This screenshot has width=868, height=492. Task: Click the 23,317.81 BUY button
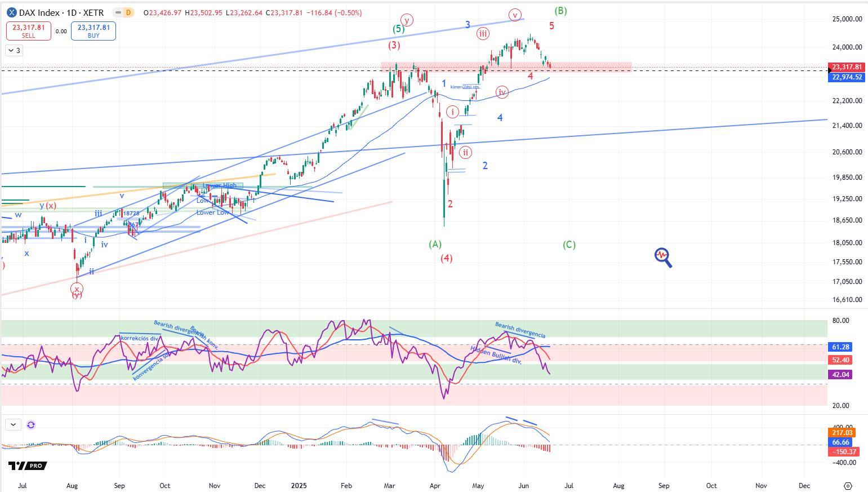pos(94,31)
